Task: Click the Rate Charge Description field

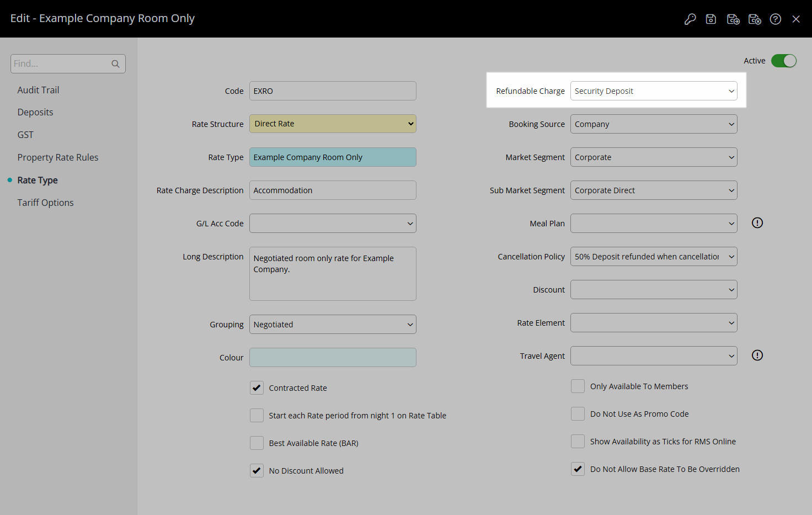Action: click(x=333, y=190)
